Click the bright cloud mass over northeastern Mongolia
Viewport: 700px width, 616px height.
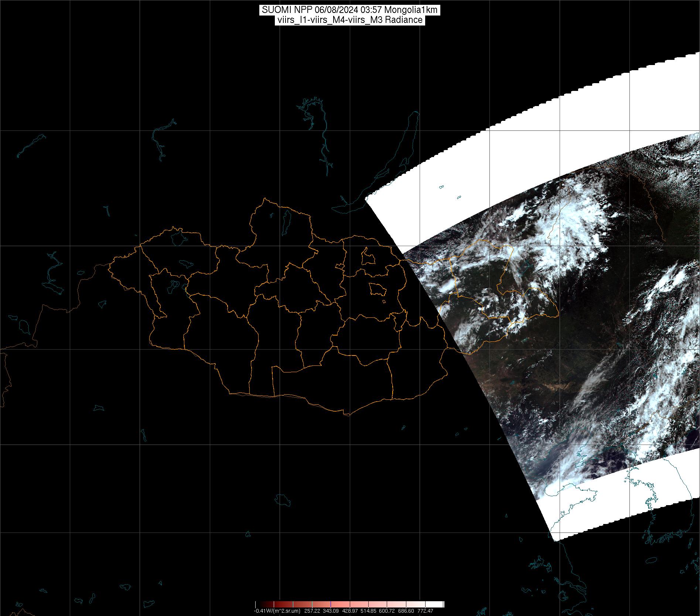pos(484,259)
